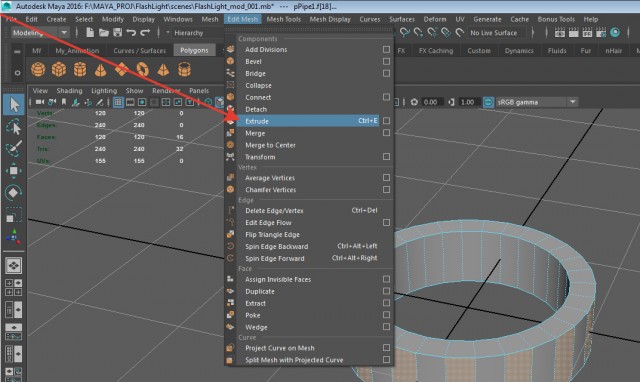Select the polygon sphere shelf icon

[x=38, y=69]
